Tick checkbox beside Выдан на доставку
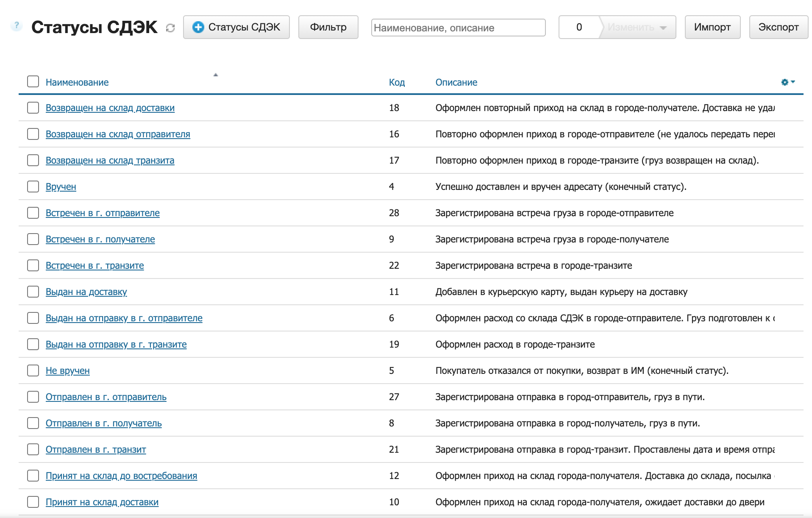Viewport: 812px width, 518px height. 33,292
